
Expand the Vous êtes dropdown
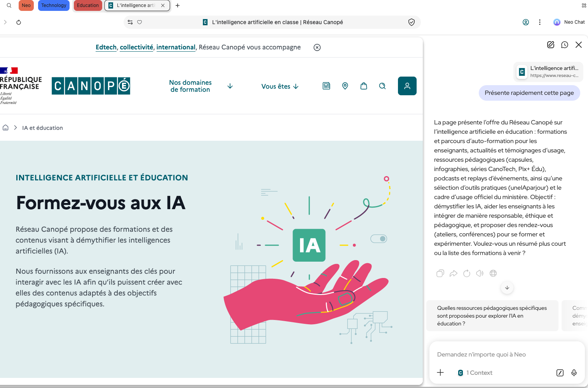point(280,86)
